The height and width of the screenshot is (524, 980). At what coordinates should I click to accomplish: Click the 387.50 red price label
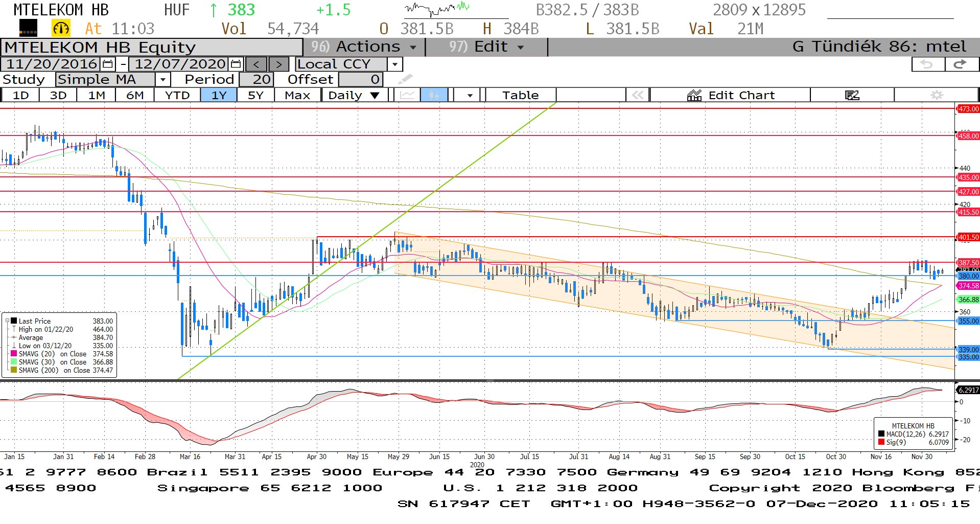click(968, 262)
